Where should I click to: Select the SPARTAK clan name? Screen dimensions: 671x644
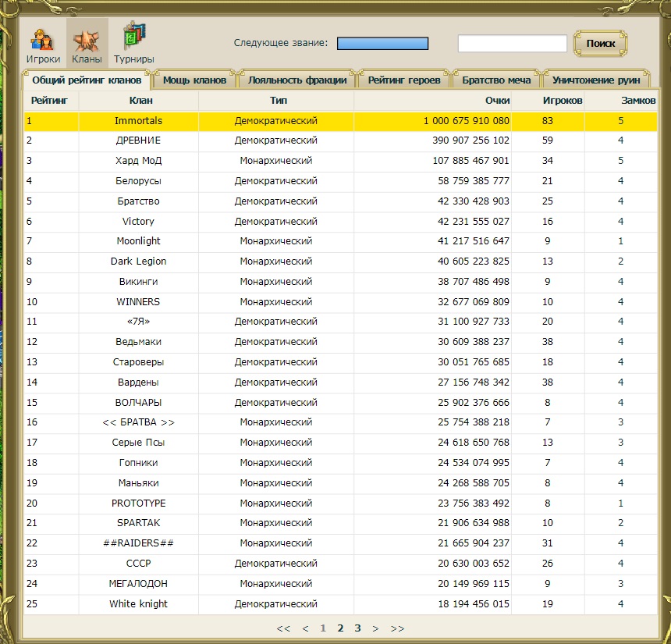[x=138, y=523]
